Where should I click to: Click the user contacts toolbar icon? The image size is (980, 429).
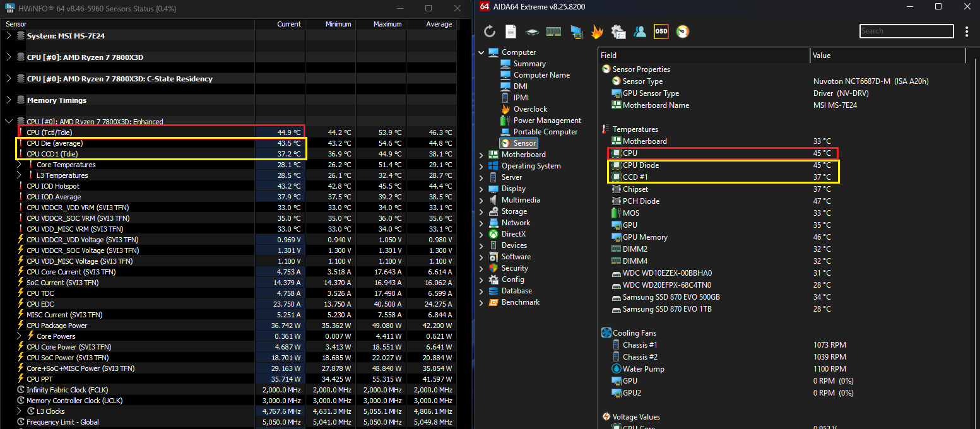(640, 32)
